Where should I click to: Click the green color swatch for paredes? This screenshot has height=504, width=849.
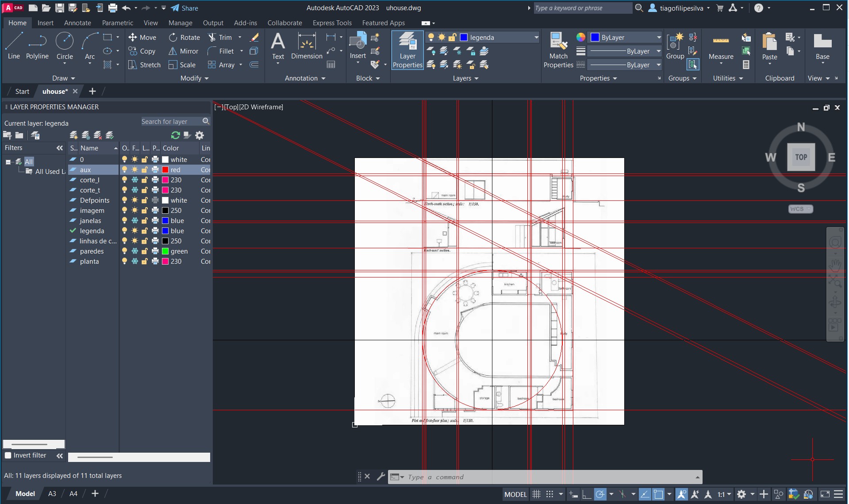point(165,251)
